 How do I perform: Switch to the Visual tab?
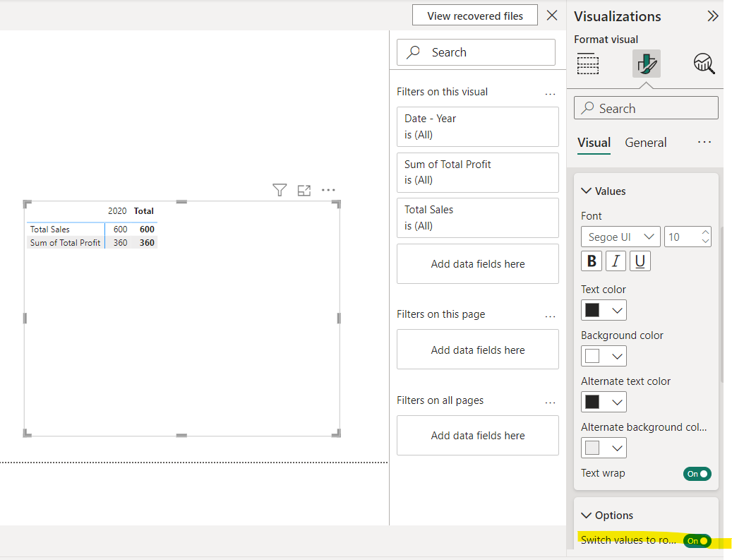coord(594,143)
